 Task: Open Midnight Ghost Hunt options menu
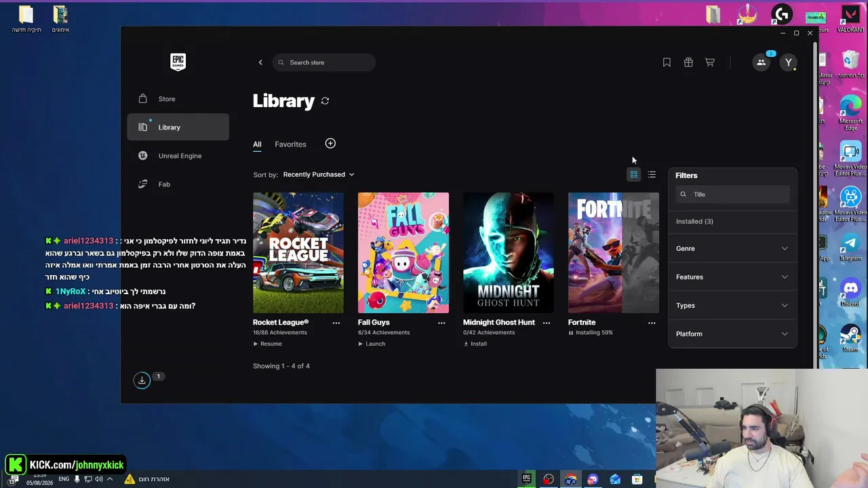(x=547, y=323)
